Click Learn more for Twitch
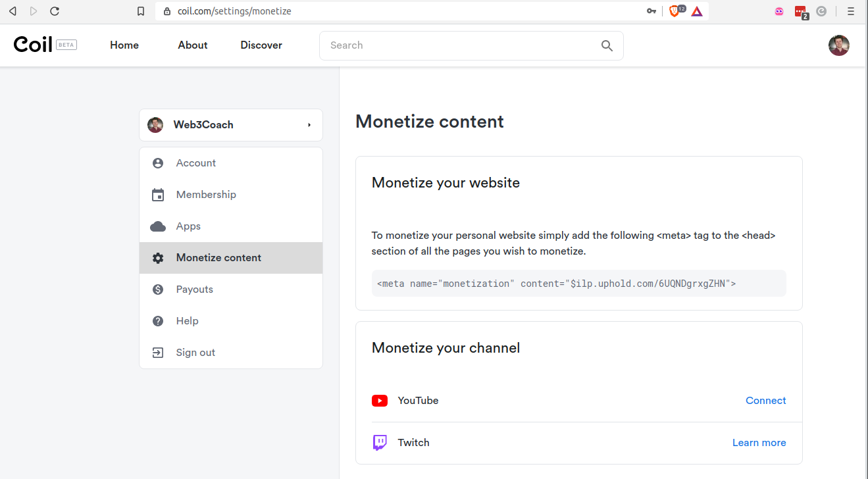The width and height of the screenshot is (868, 479). point(759,443)
